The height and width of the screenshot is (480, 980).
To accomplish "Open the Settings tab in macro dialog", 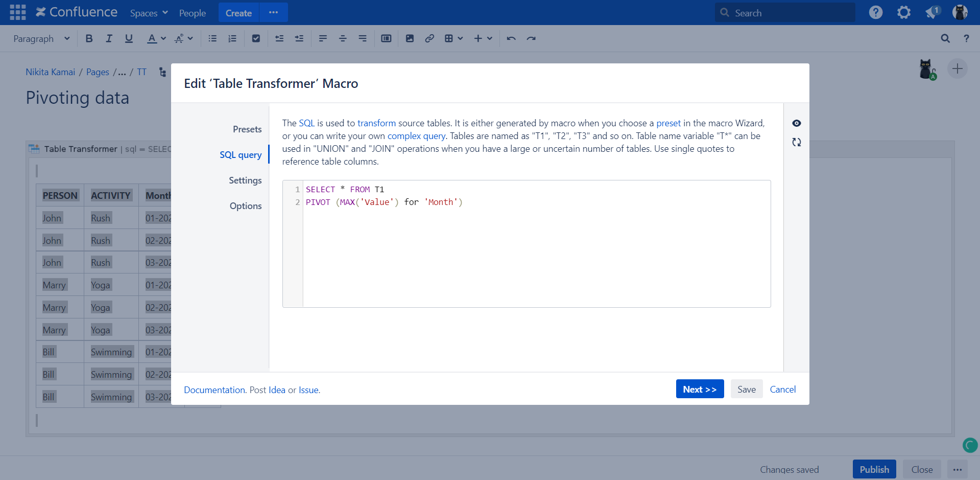I will coord(245,180).
